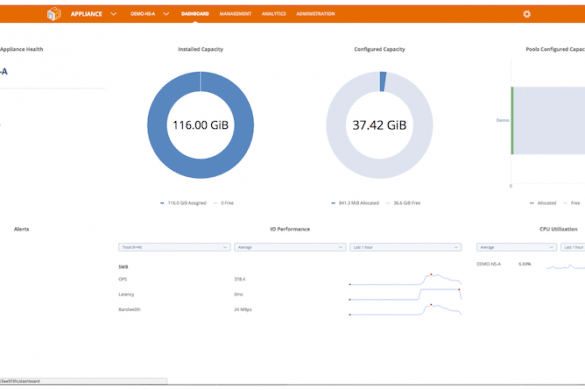The height and width of the screenshot is (390, 585).
Task: Click the Demo pool bar in the Pools chart
Action: 548,121
